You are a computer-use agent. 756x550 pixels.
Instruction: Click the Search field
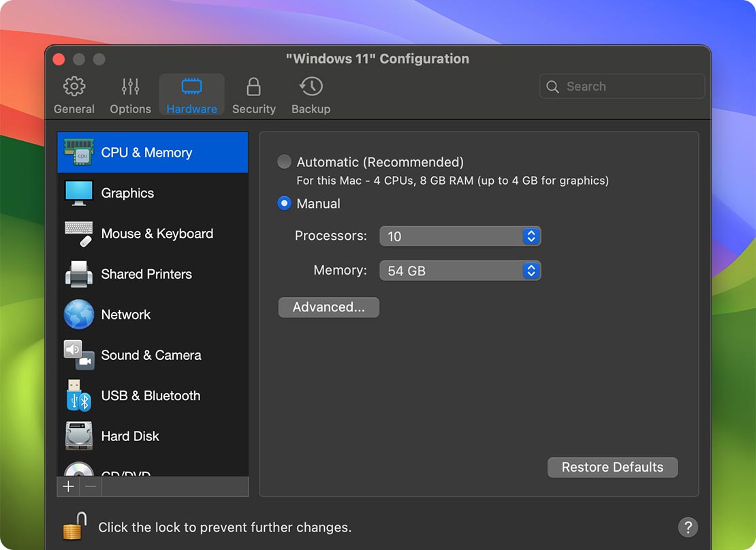(x=621, y=86)
